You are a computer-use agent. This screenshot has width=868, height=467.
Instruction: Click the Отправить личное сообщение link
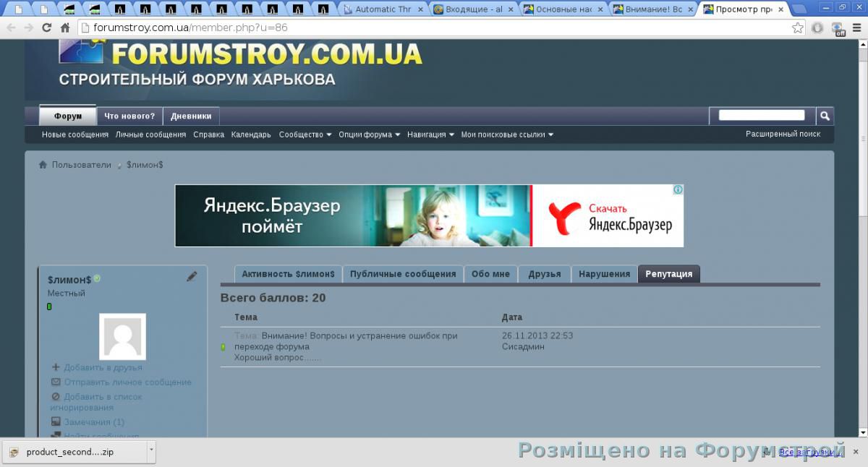click(127, 382)
